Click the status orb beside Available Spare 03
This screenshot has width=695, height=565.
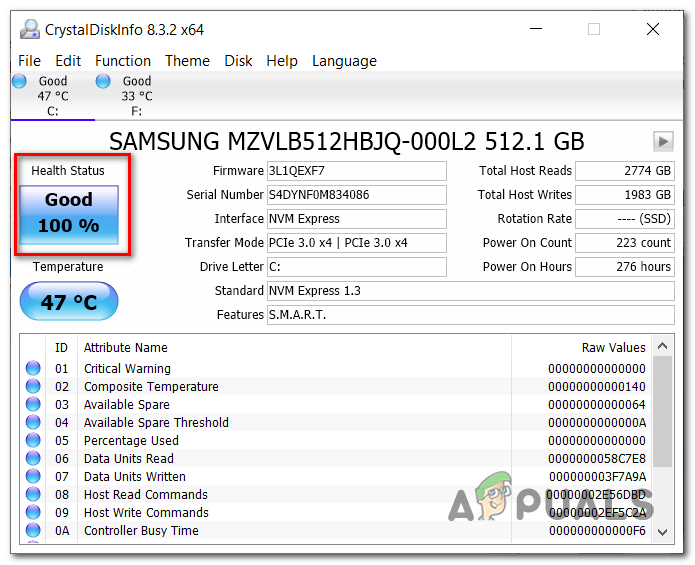(33, 404)
